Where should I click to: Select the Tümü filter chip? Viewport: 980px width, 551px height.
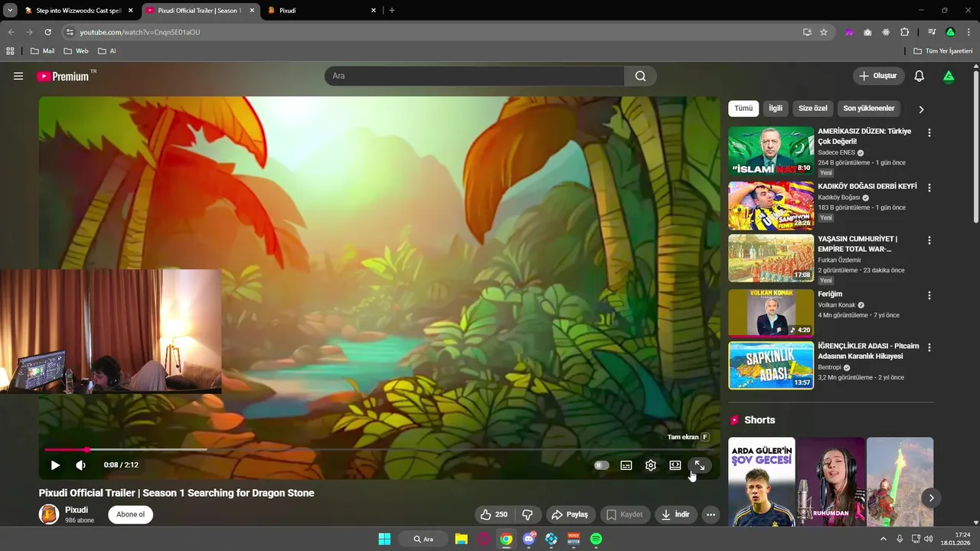[743, 109]
